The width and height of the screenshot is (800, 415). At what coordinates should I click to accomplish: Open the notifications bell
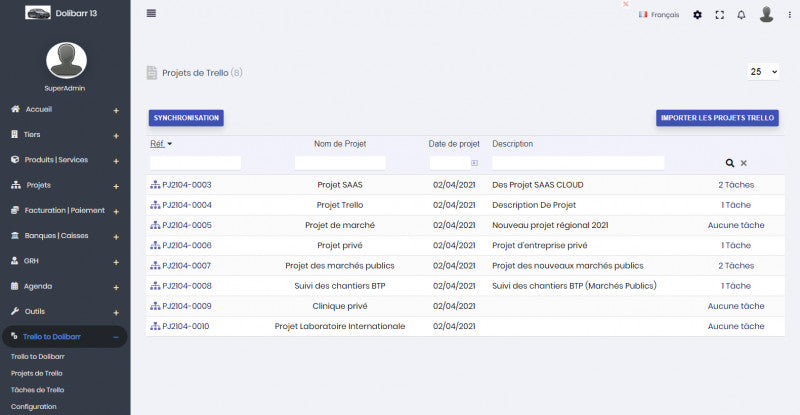pos(741,15)
